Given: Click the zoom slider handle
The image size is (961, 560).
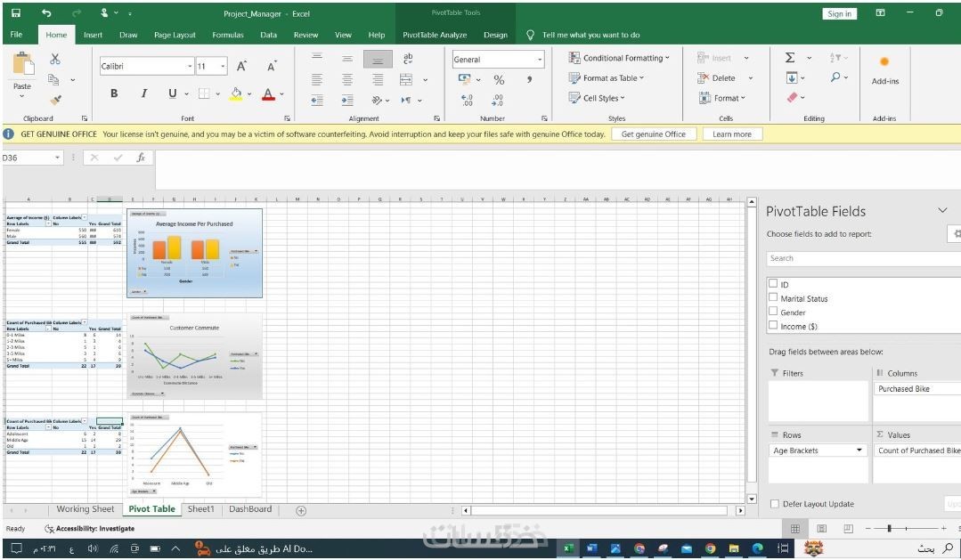Looking at the screenshot, I should [x=889, y=528].
